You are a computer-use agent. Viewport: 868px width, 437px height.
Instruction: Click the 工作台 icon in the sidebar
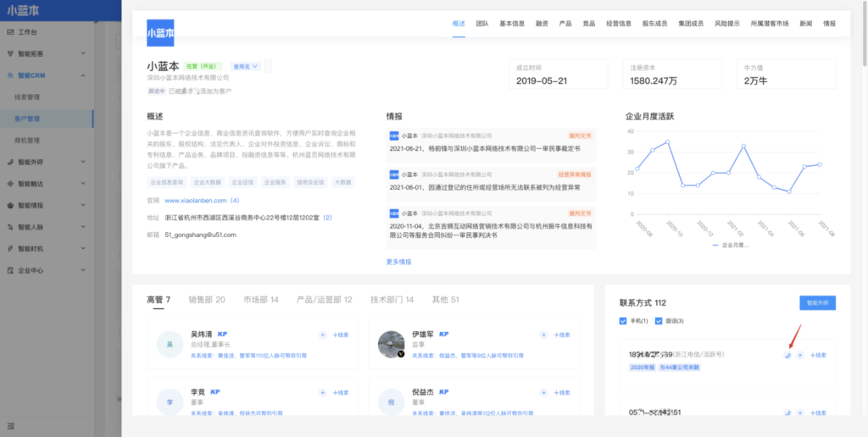[x=10, y=31]
